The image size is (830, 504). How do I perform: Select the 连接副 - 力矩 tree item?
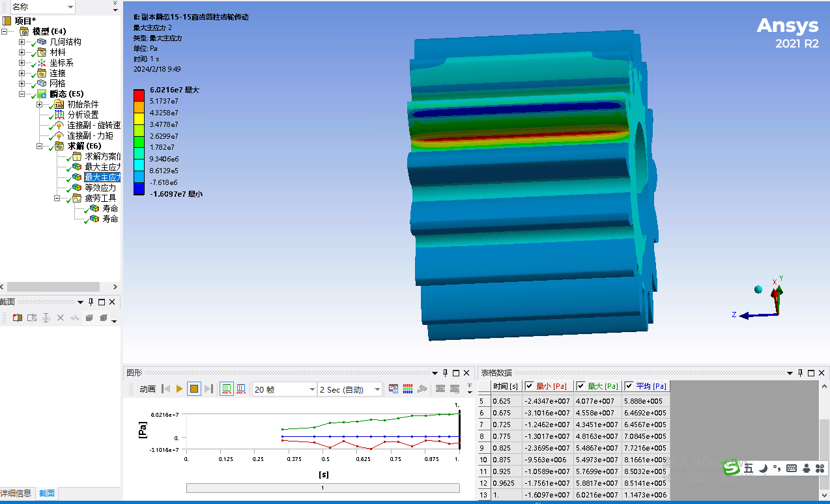pyautogui.click(x=90, y=135)
